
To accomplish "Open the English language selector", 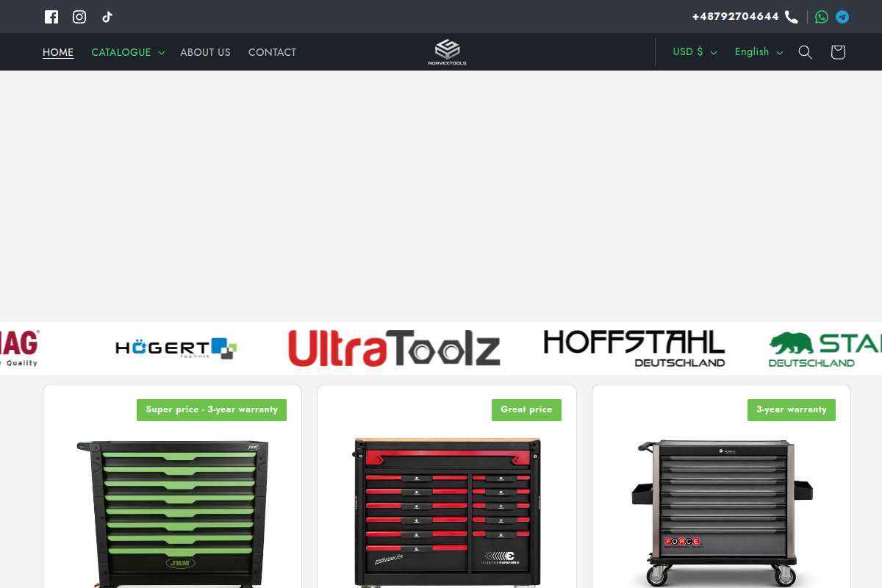I will 759,52.
